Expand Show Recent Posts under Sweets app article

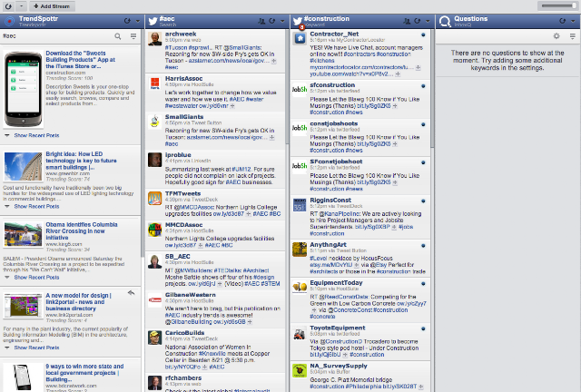(x=36, y=135)
